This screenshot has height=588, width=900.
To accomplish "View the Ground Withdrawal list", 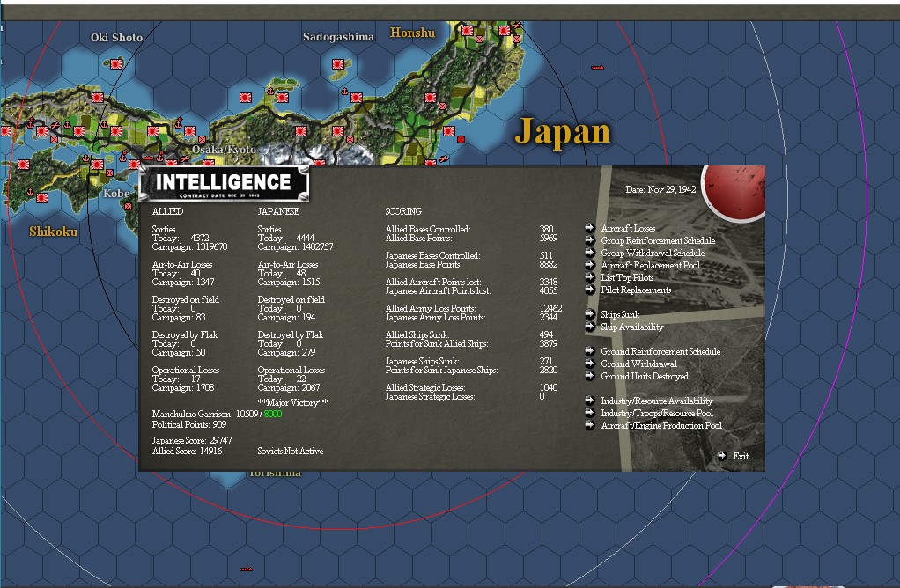I will coord(638,364).
